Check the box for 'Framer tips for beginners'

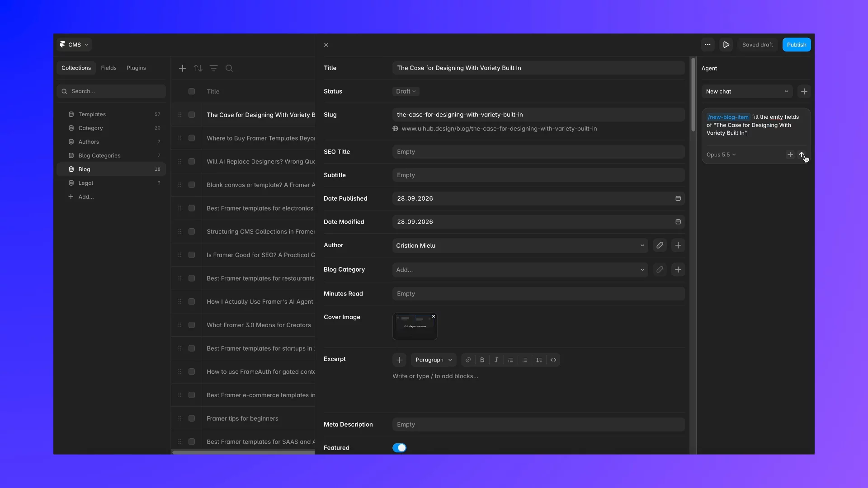192,418
